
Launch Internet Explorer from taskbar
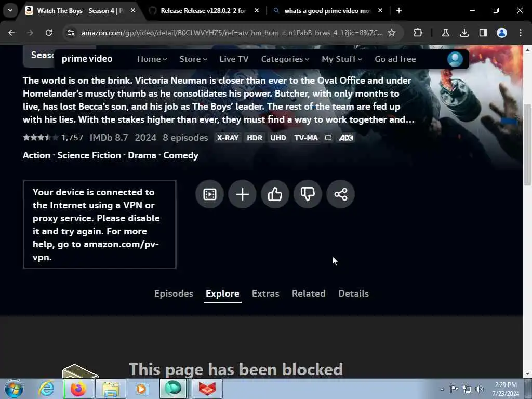46,389
